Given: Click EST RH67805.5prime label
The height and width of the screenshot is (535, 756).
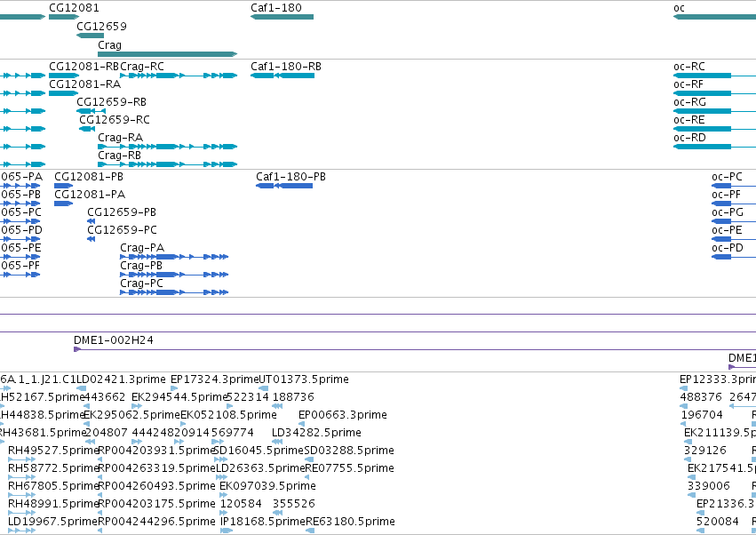Looking at the screenshot, I should (53, 486).
